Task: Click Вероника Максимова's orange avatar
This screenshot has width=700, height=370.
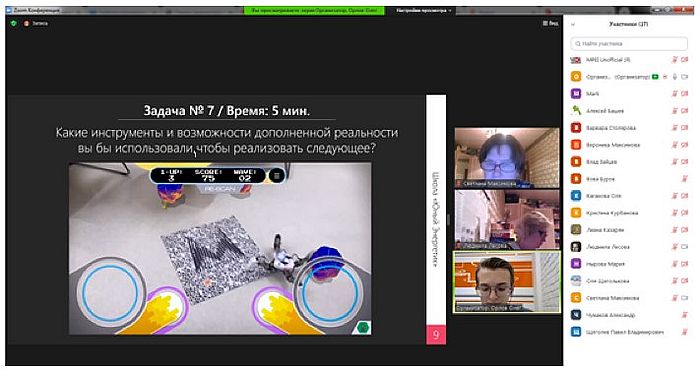Action: [x=576, y=145]
